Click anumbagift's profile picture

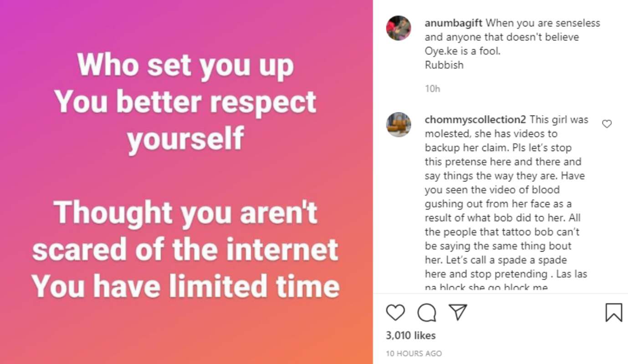click(x=398, y=28)
